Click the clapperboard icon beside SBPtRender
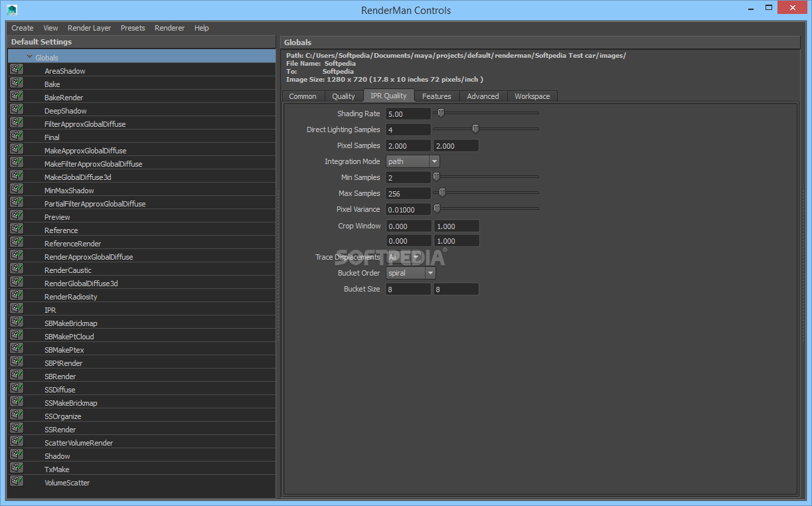This screenshot has width=812, height=506. coord(17,362)
